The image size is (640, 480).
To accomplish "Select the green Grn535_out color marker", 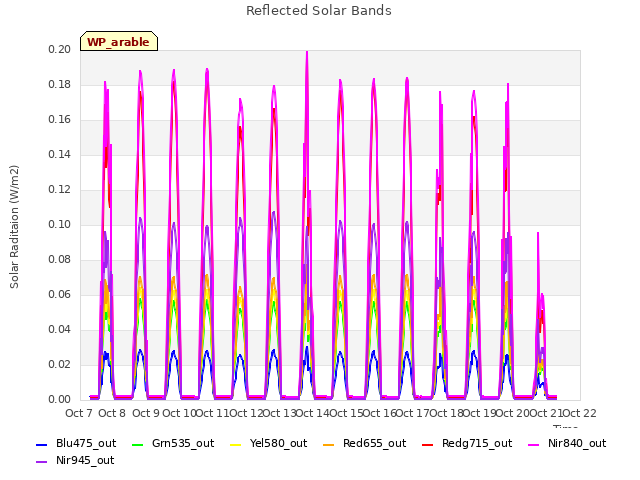I will 138,444.
